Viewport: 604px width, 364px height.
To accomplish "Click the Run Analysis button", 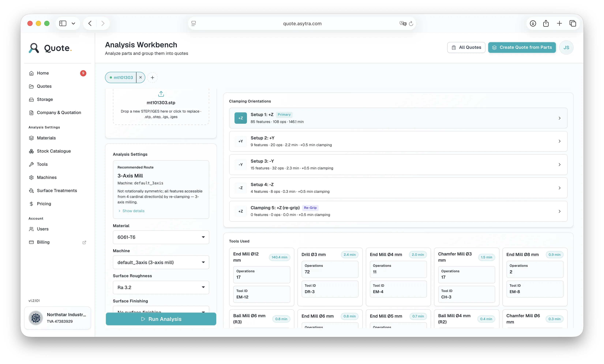I will tap(161, 319).
